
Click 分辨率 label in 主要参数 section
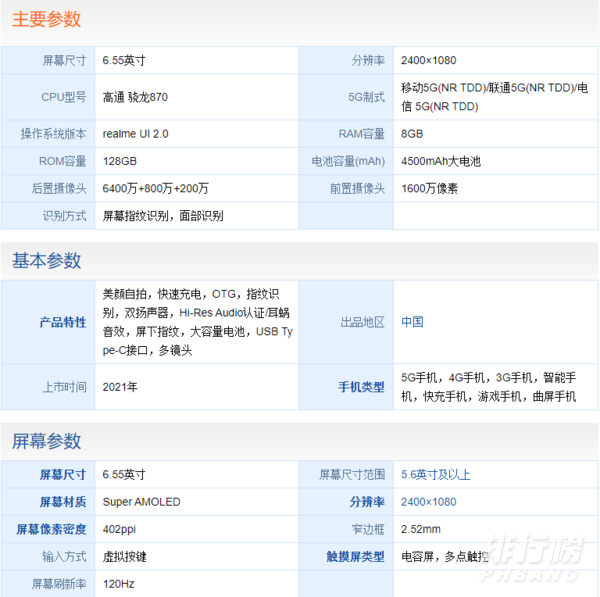point(368,60)
